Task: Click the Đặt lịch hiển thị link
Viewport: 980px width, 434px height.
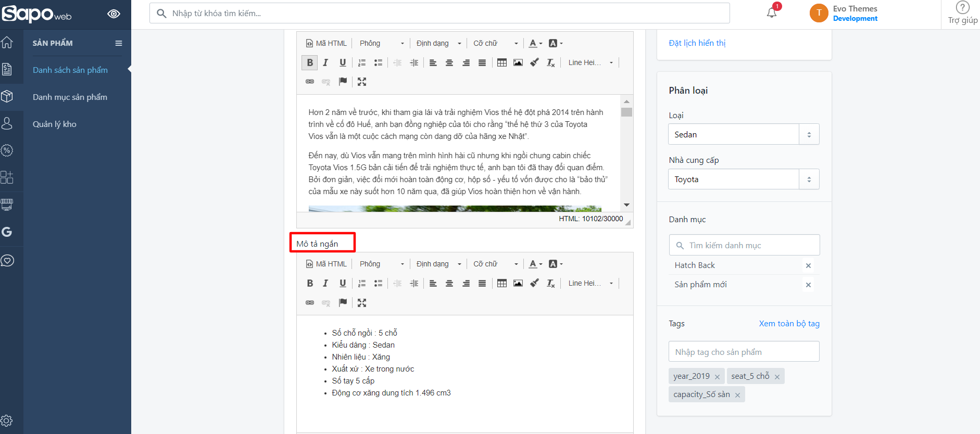Action: [697, 43]
